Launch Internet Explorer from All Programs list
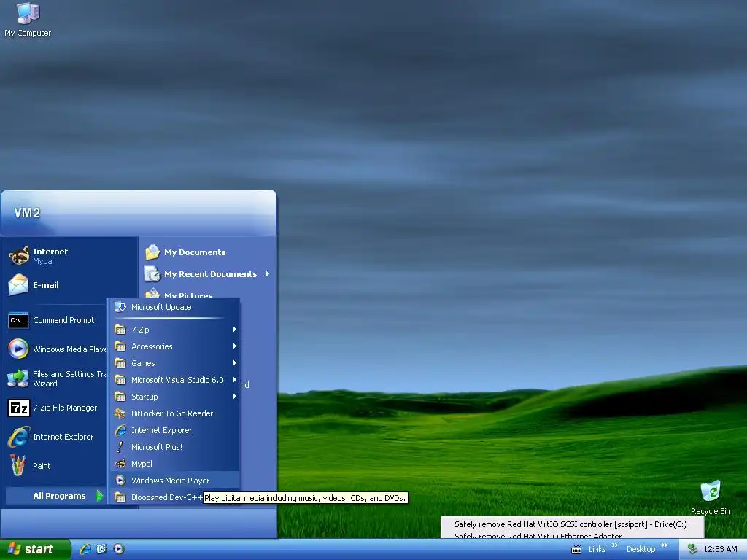 pyautogui.click(x=175, y=430)
